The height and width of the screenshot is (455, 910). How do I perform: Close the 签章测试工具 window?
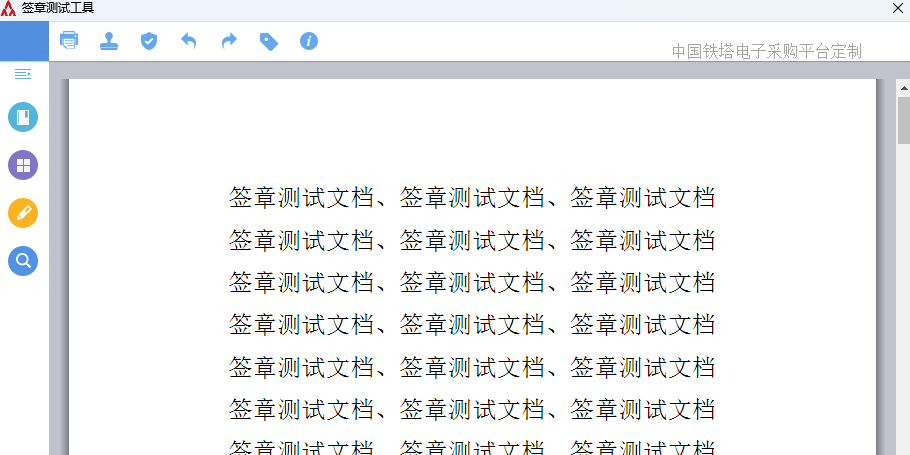click(x=898, y=9)
